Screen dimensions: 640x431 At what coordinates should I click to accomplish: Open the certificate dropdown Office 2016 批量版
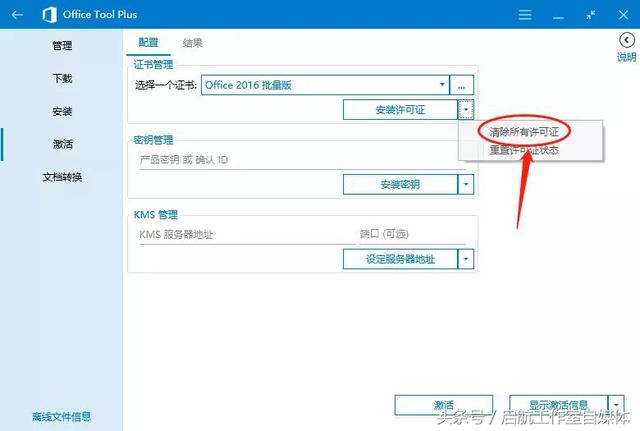pos(325,85)
